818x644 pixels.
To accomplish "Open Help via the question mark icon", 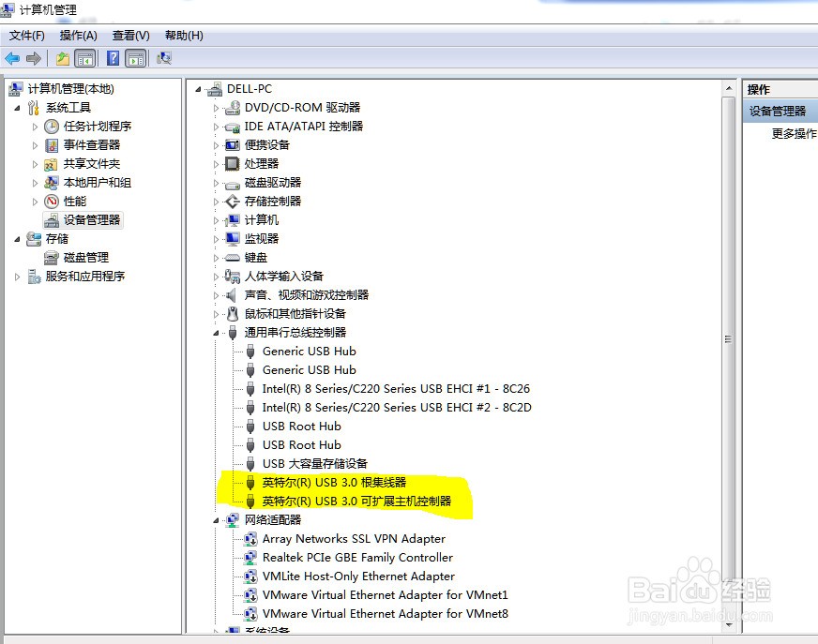I will pyautogui.click(x=113, y=58).
